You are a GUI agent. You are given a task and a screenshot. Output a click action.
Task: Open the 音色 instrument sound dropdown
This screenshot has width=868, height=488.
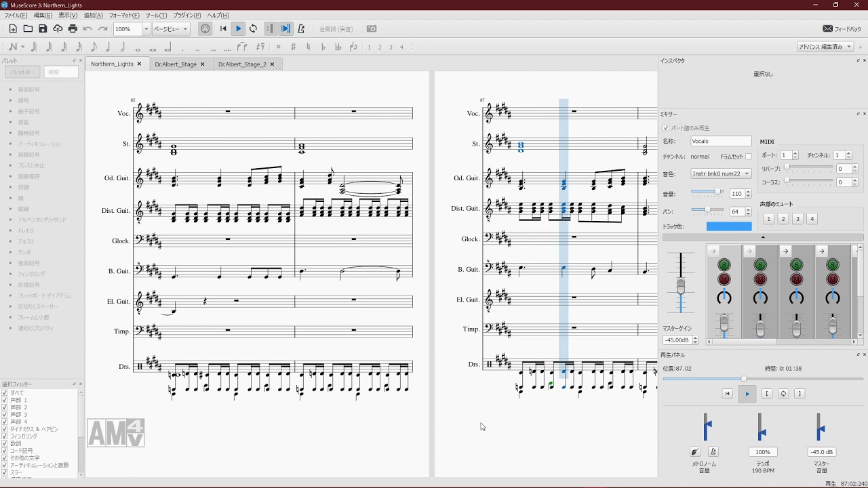721,174
